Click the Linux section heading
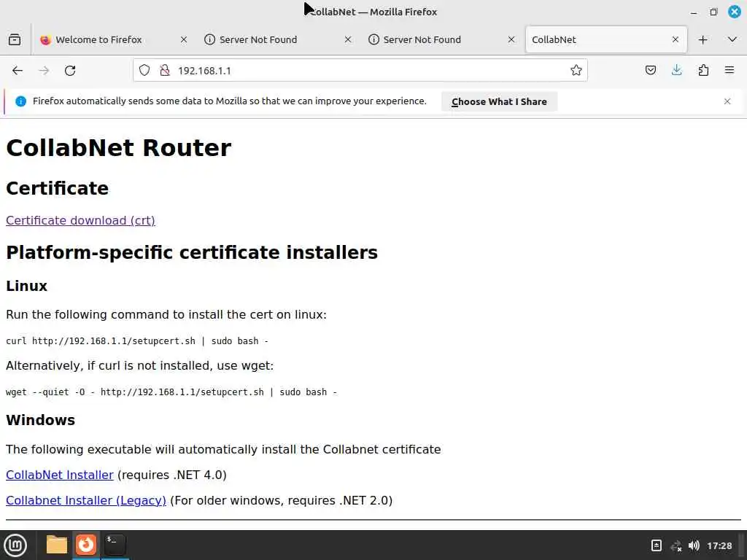Screen dimensions: 747x560 (27, 286)
